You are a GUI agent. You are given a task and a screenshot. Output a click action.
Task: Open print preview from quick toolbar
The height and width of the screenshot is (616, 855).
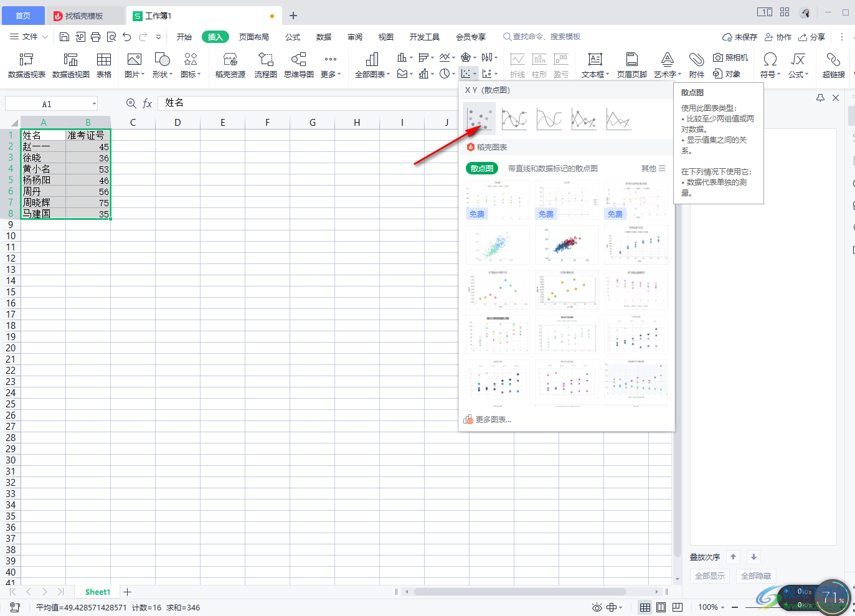pos(111,37)
